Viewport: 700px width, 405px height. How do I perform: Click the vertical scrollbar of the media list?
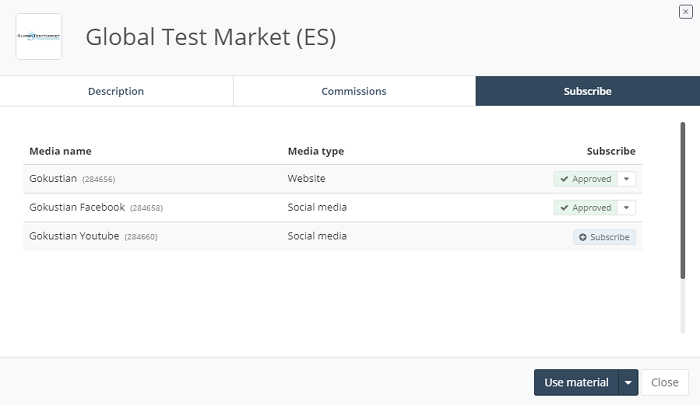[x=683, y=201]
